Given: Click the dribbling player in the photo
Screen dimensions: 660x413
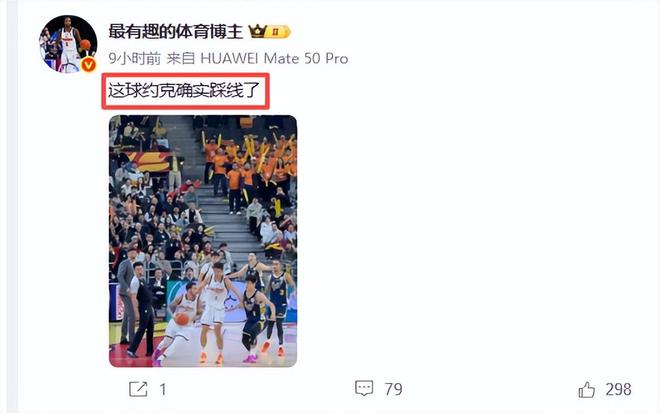Looking at the screenshot, I should point(179,320).
